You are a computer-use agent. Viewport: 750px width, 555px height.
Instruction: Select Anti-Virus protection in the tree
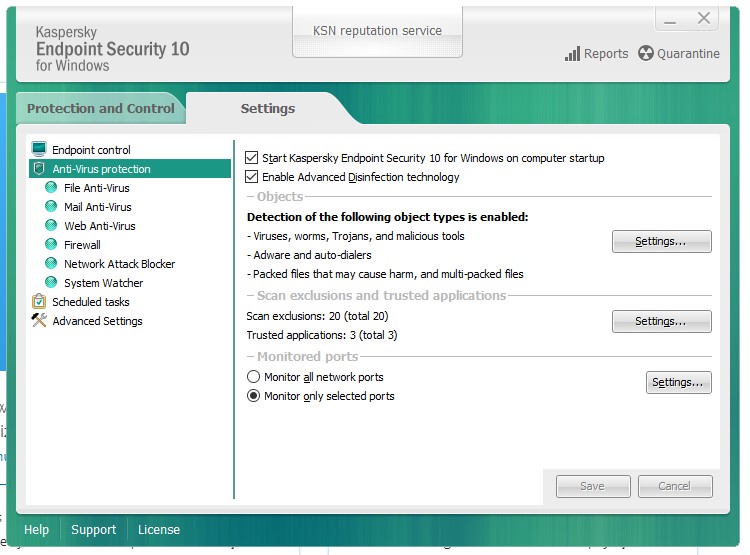click(x=130, y=168)
